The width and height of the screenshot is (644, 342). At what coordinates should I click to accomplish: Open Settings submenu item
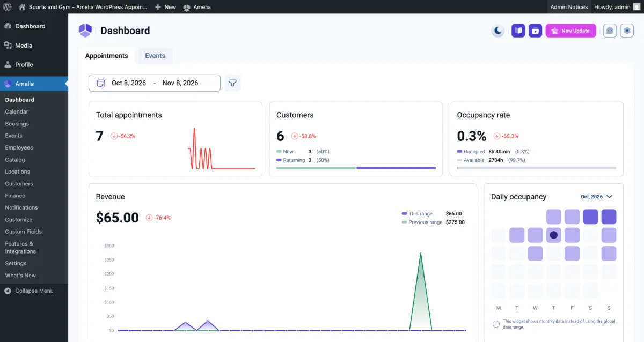pyautogui.click(x=16, y=263)
